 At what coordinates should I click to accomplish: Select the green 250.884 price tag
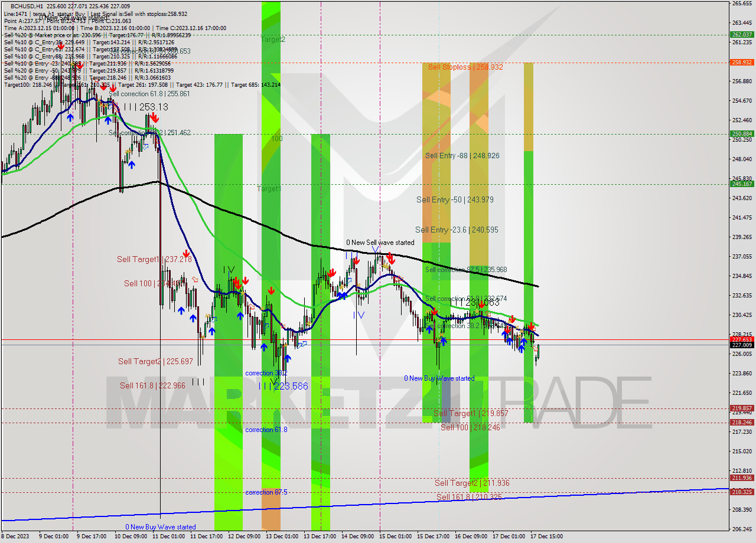pos(742,134)
